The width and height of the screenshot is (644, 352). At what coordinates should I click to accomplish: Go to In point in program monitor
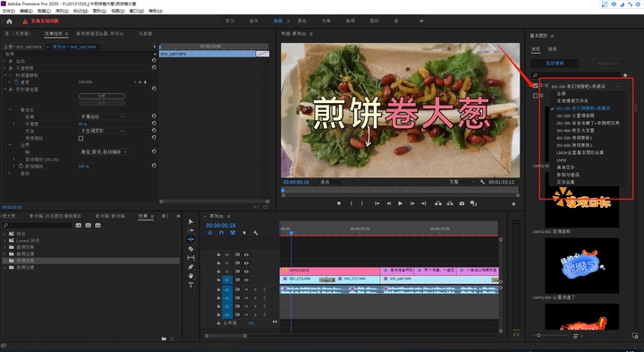(x=377, y=203)
